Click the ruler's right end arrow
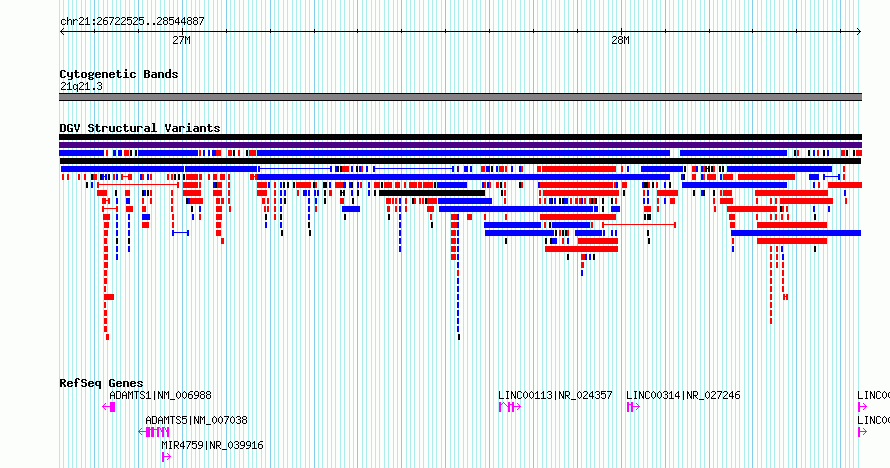The image size is (890, 468). tap(859, 32)
